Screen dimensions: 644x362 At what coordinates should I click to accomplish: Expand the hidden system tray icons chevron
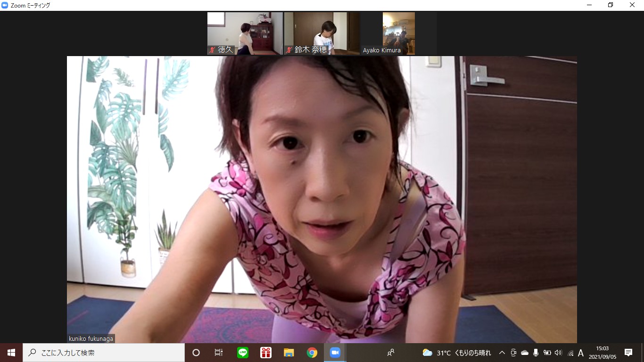tap(502, 353)
